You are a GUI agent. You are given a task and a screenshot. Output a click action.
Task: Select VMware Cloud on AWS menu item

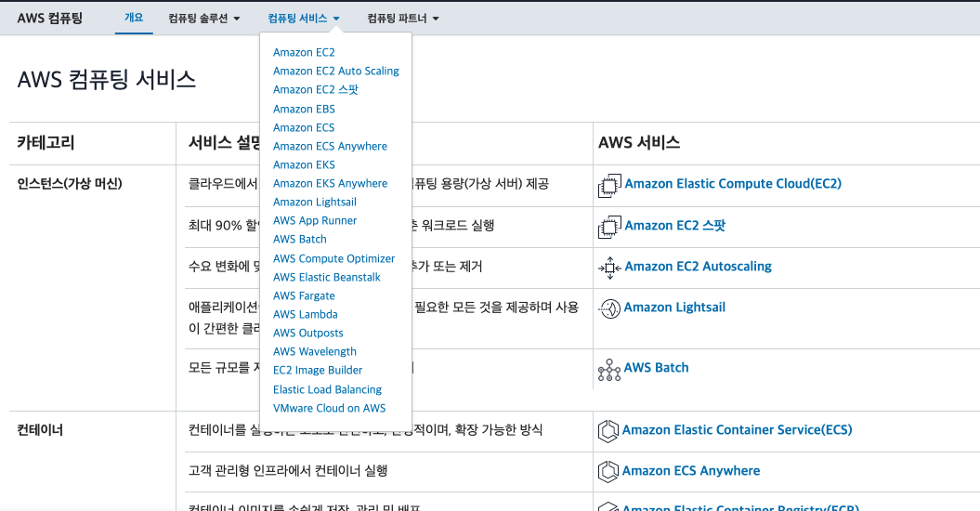tap(330, 409)
